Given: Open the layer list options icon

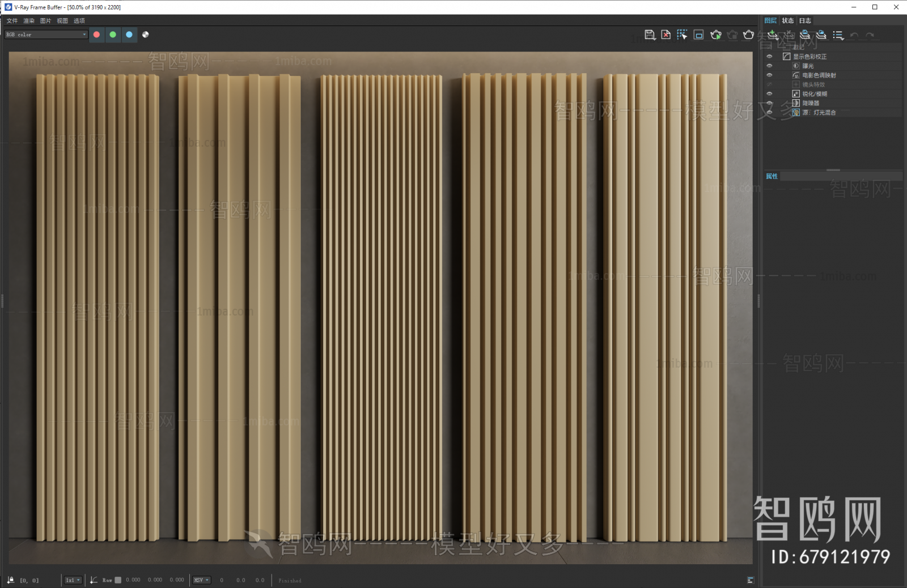Looking at the screenshot, I should (x=838, y=35).
